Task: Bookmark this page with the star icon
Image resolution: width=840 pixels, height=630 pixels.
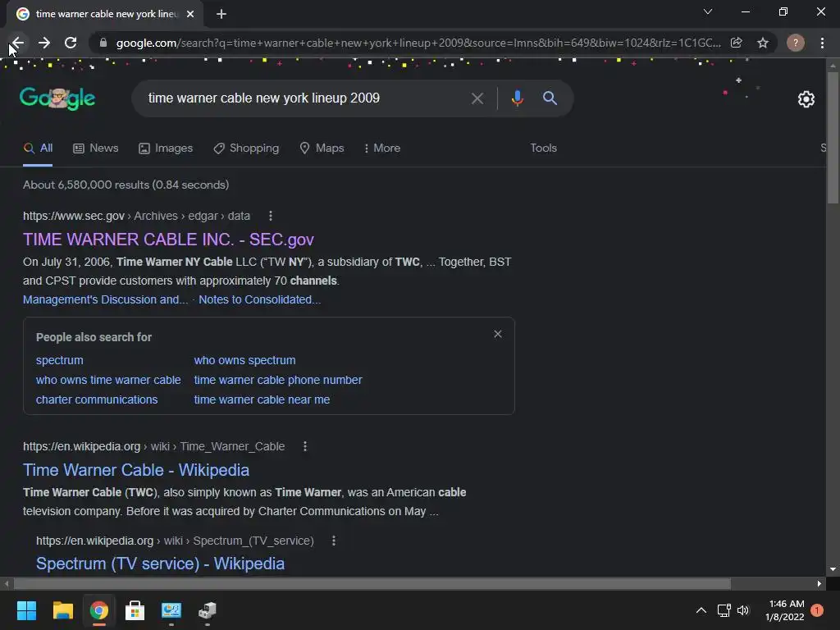Action: pos(763,43)
